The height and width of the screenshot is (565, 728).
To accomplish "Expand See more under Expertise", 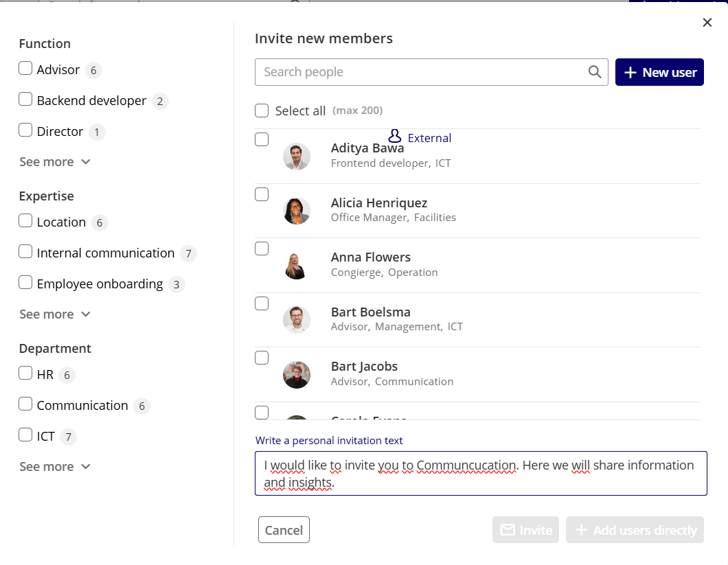I will (x=55, y=314).
